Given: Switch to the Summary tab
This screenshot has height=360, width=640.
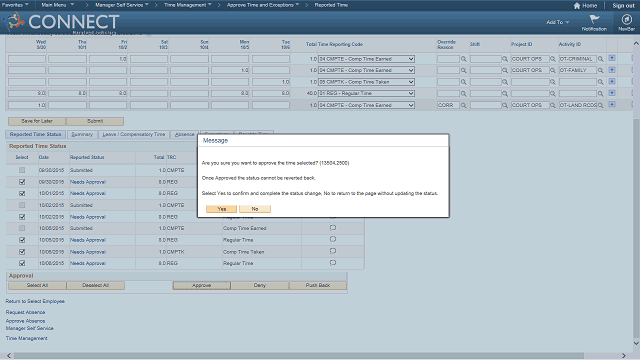Looking at the screenshot, I should pyautogui.click(x=82, y=134).
